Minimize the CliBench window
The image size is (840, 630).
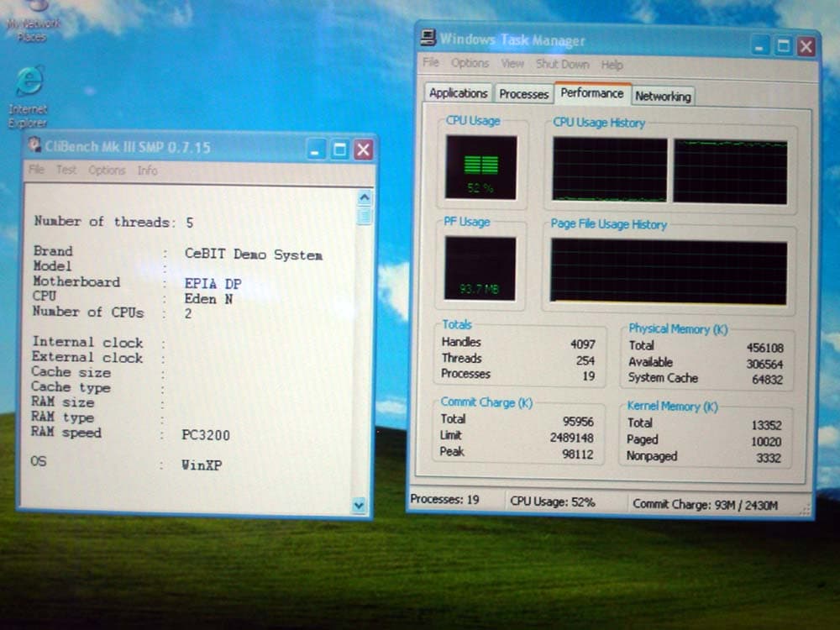point(316,150)
